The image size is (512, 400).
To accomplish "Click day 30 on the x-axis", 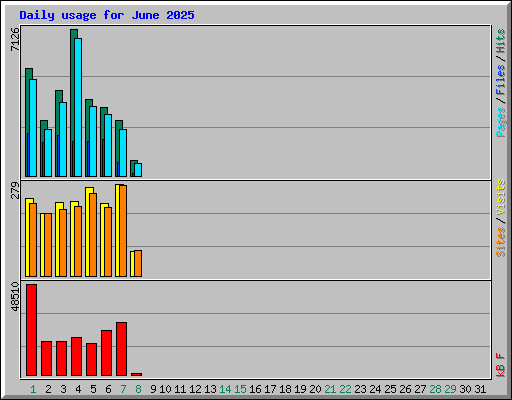I will [x=465, y=389].
